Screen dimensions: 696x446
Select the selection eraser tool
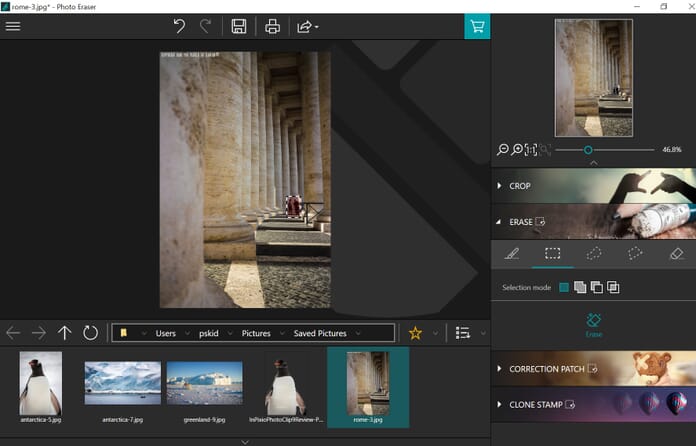click(x=676, y=254)
